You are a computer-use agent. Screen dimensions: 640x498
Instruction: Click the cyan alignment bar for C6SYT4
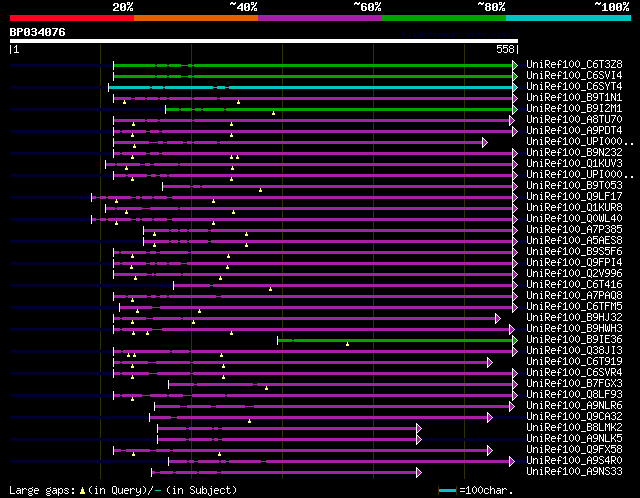pos(311,87)
